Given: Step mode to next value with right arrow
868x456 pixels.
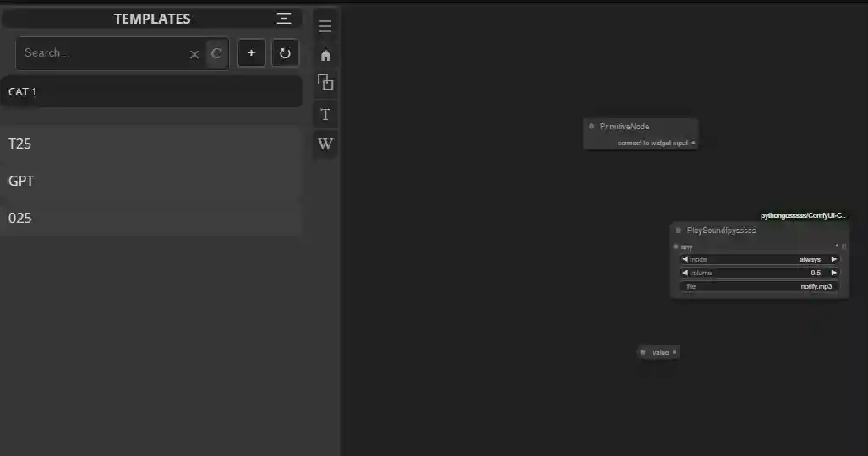Looking at the screenshot, I should coord(834,259).
